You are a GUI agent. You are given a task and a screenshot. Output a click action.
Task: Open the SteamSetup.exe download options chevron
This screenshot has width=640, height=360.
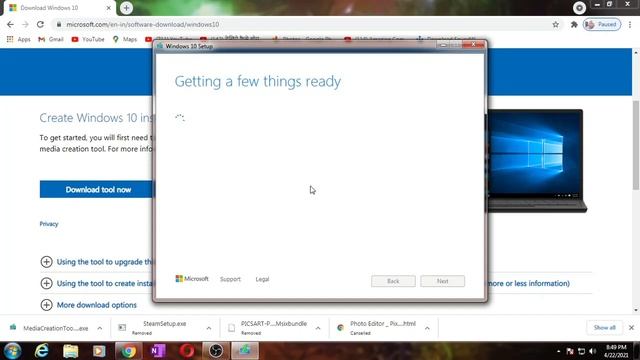209,328
